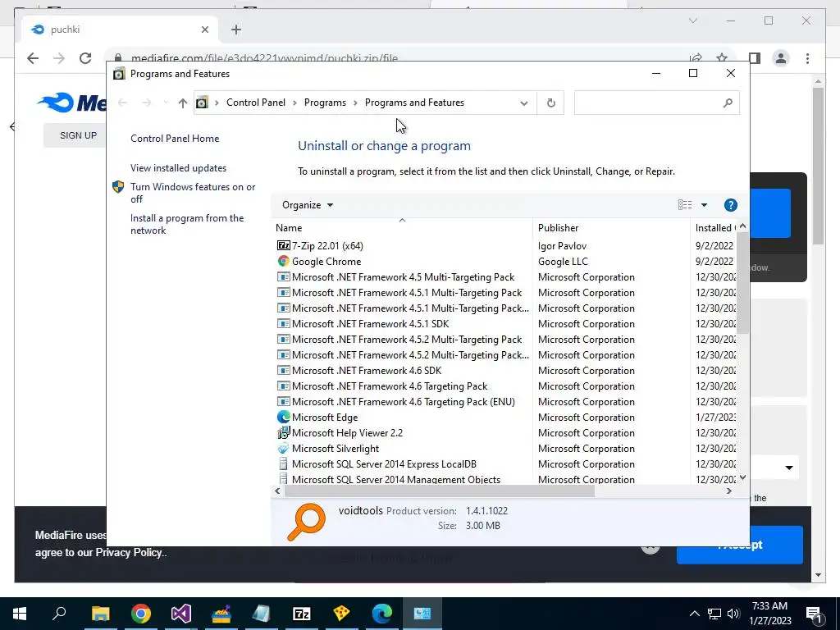Viewport: 840px width, 630px height.
Task: Reload the Chrome page
Action: point(85,58)
